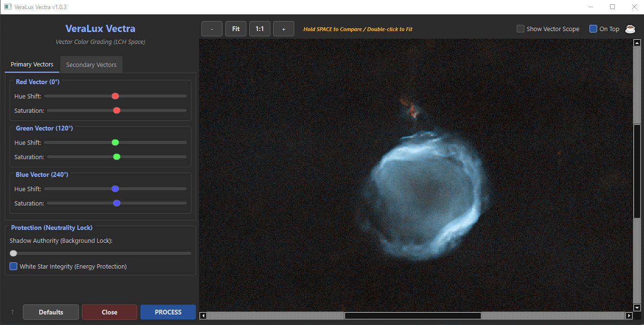Click the red Close button
Screen dimensions: 644x325
[110, 312]
